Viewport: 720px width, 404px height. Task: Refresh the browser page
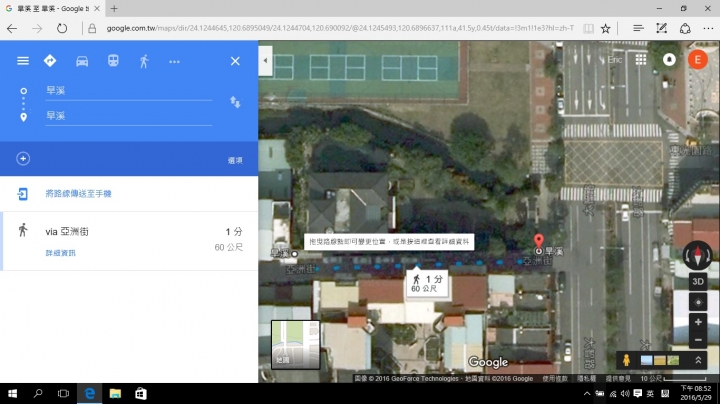pos(62,28)
